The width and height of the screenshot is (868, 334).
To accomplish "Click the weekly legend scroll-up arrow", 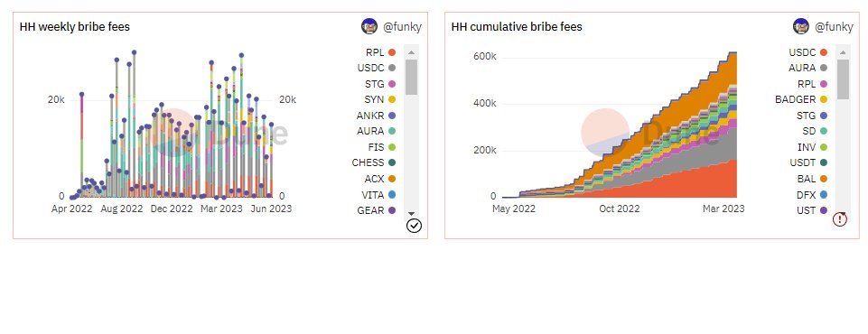I will pos(411,52).
